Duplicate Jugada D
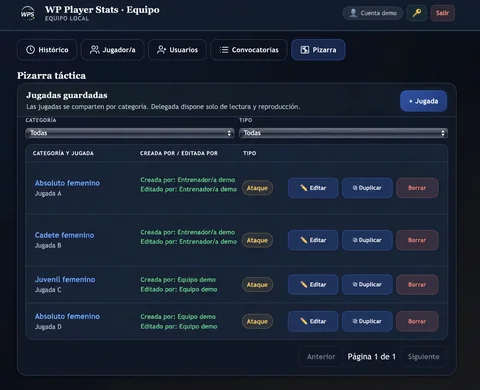480x390 pixels. pos(367,321)
